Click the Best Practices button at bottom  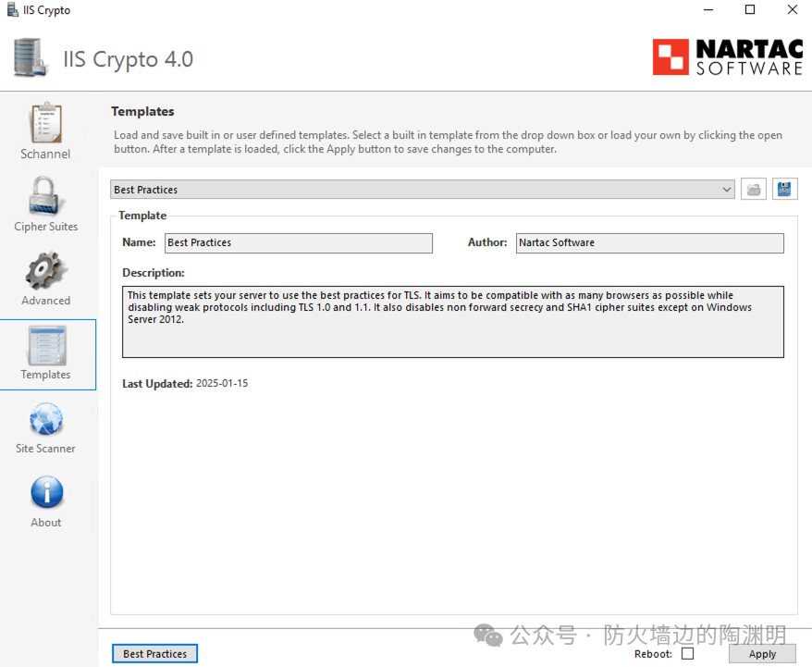click(x=154, y=653)
